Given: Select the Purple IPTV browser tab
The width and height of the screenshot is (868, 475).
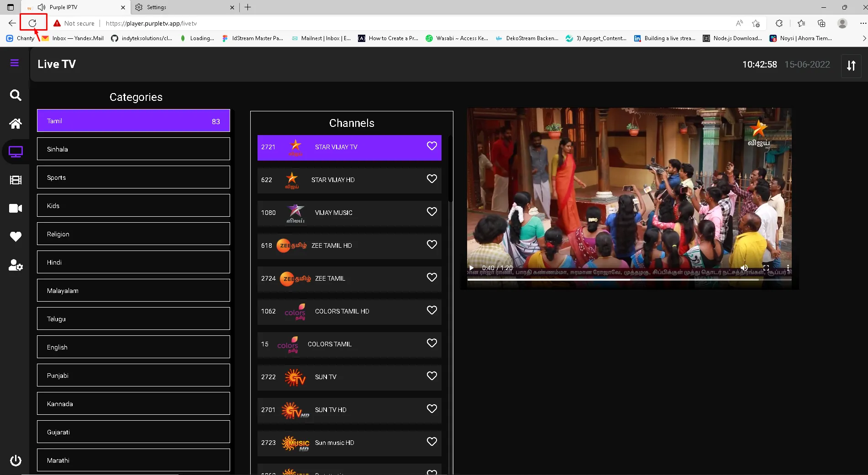Looking at the screenshot, I should click(75, 7).
